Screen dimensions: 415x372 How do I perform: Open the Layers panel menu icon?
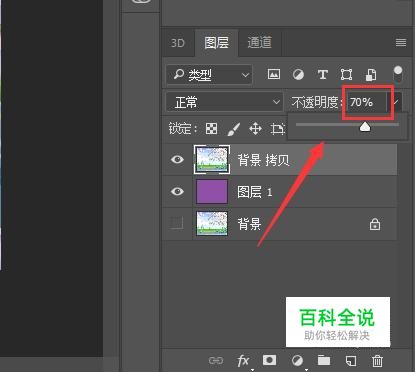401,43
